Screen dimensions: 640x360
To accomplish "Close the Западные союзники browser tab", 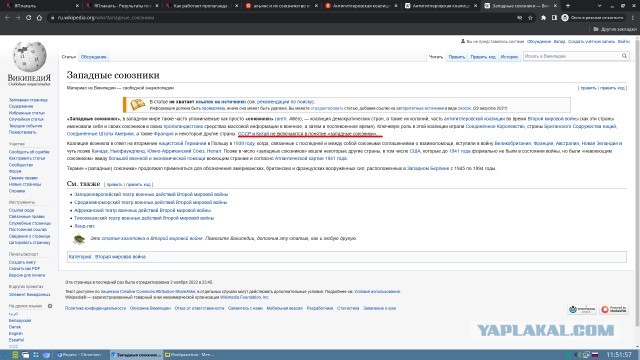I will [x=555, y=6].
